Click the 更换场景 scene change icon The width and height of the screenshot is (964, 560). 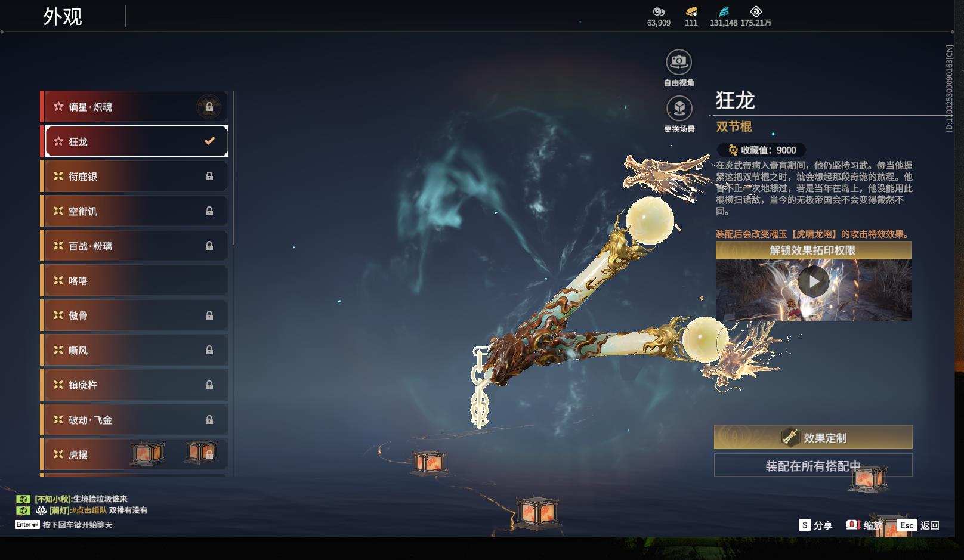click(x=679, y=108)
